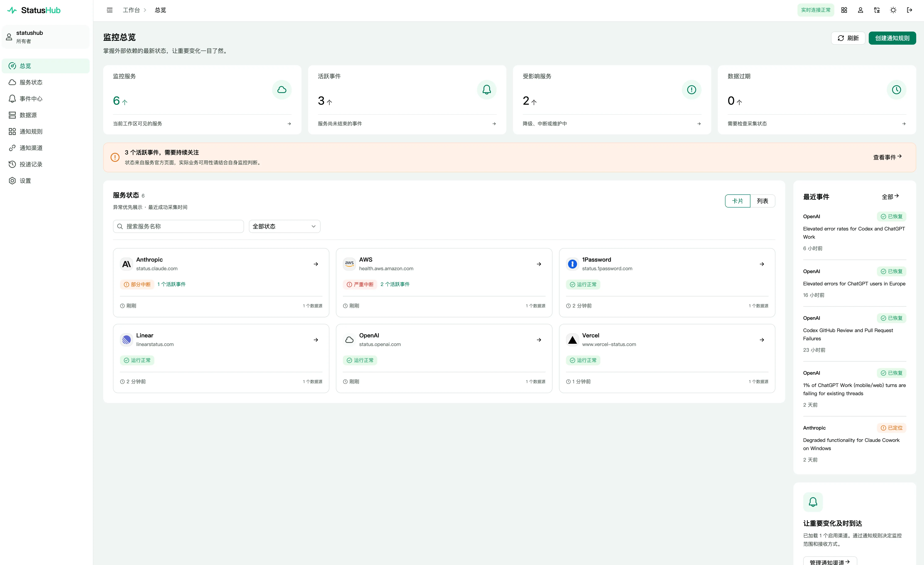
Task: Open event 1% of ChatGPT Work turns failing
Action: (x=854, y=389)
